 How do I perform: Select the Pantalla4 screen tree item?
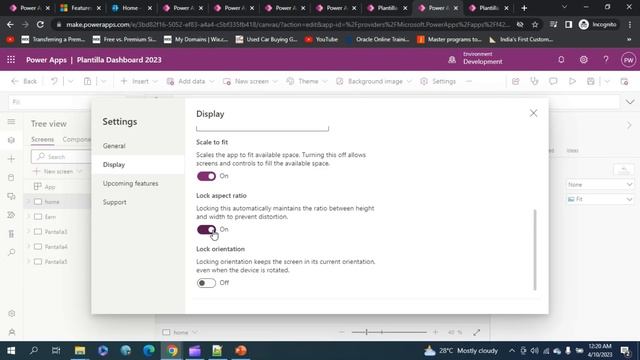56,247
